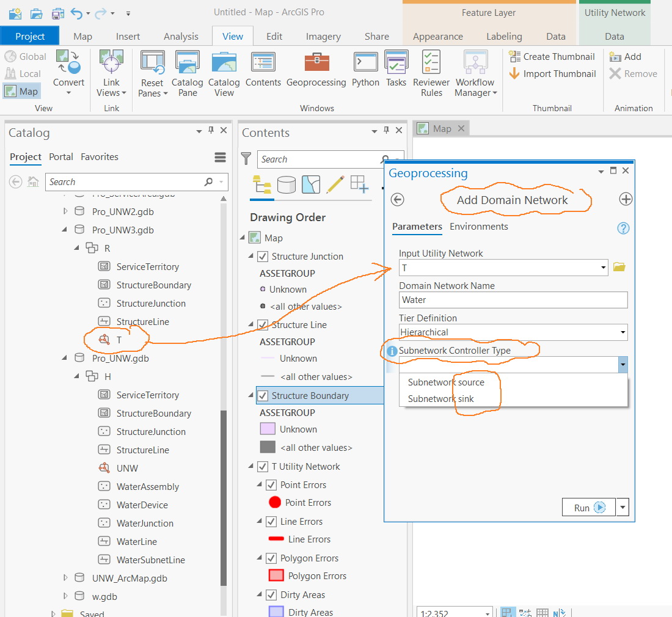Screen dimensions: 672x617
Task: Toggle Dirty Areas layer visibility
Action: 271,595
